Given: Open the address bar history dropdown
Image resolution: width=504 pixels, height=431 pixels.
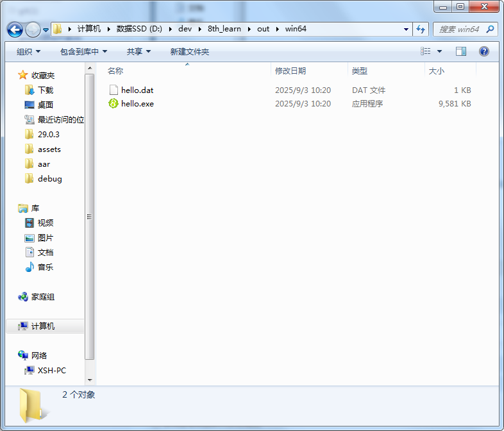Looking at the screenshot, I should tap(407, 30).
